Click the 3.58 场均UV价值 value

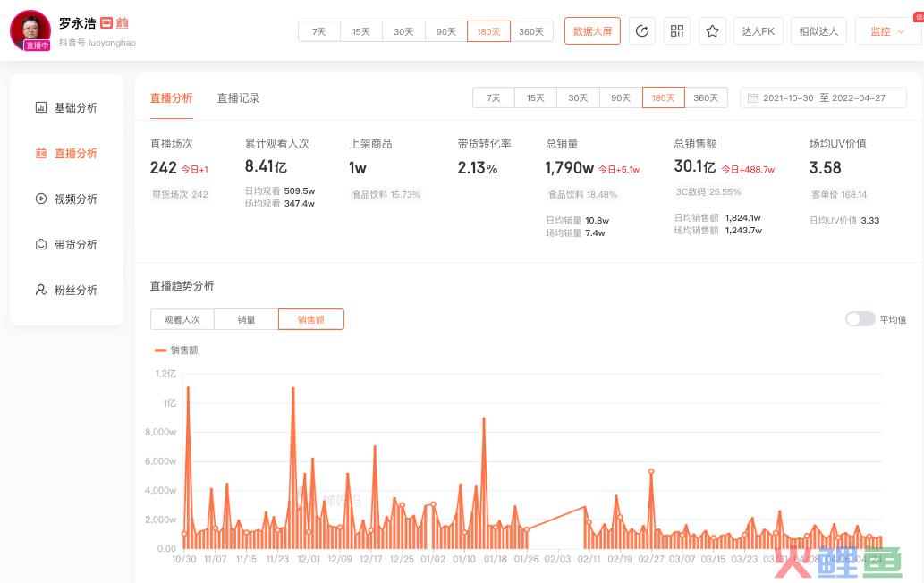coord(825,168)
